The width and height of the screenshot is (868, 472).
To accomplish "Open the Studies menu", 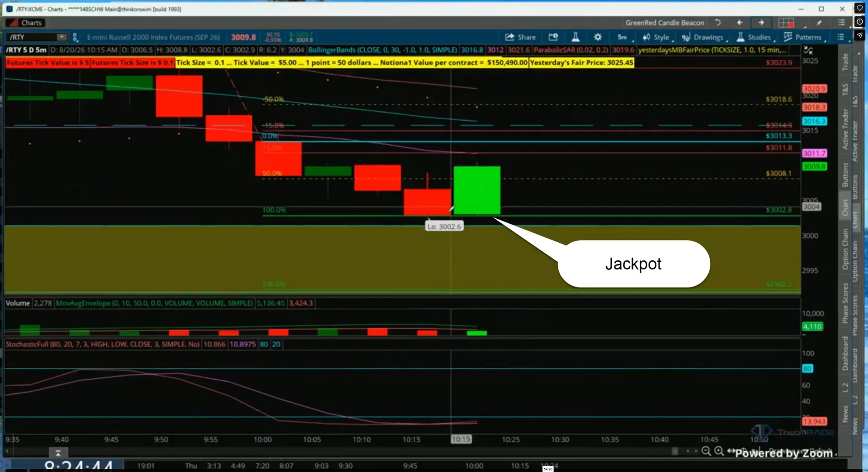I will (755, 37).
